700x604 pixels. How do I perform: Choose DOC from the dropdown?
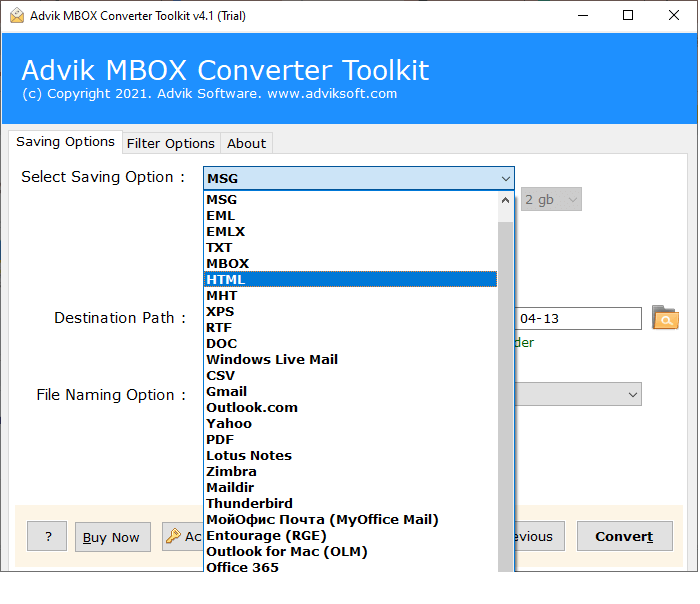coord(350,344)
